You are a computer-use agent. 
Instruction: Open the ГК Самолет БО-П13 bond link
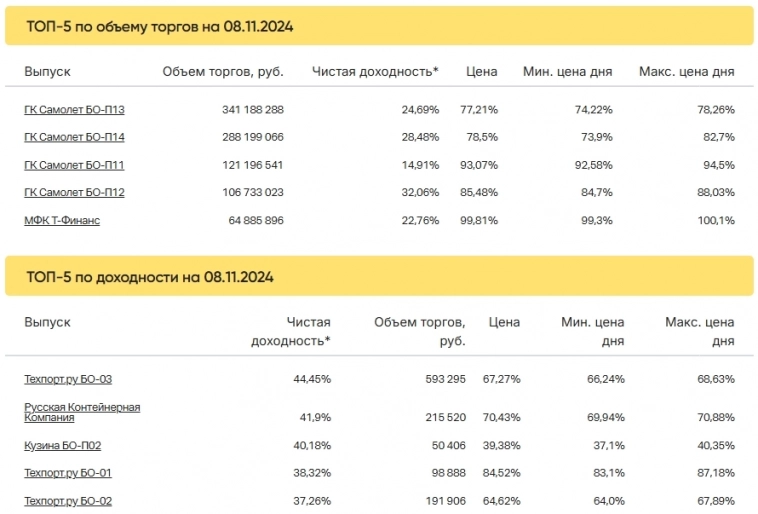[x=74, y=109]
